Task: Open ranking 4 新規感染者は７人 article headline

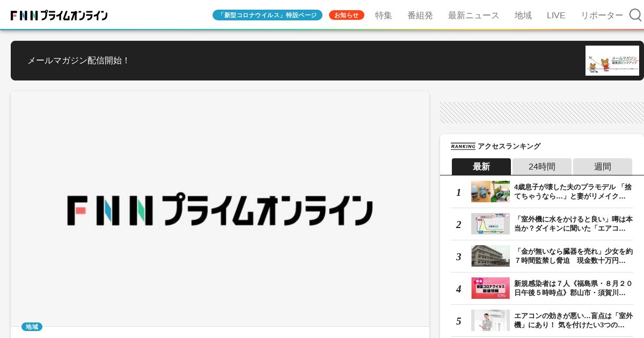Action: coord(573,288)
